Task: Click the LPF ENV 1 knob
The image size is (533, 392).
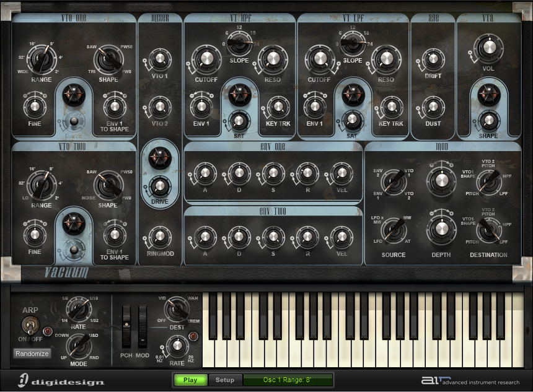Action: coord(315,107)
